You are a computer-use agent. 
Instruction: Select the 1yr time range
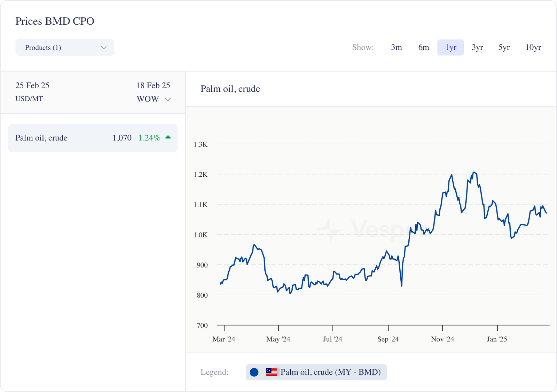click(x=450, y=47)
